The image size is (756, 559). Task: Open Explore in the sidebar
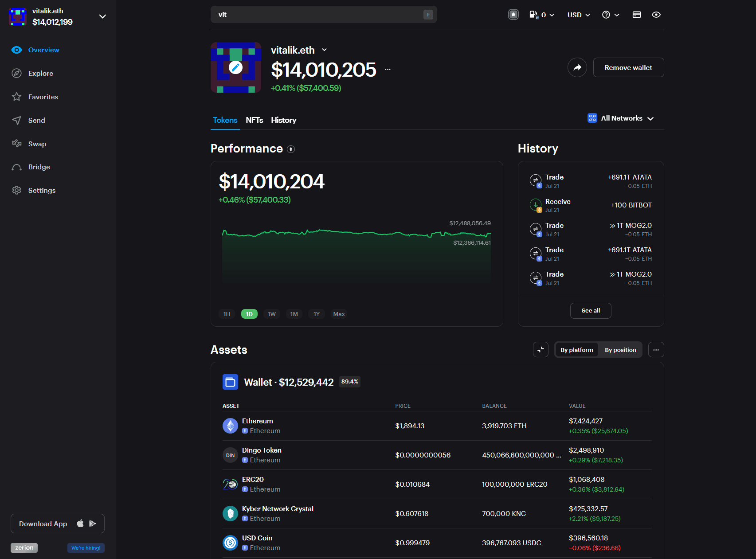[32, 74]
